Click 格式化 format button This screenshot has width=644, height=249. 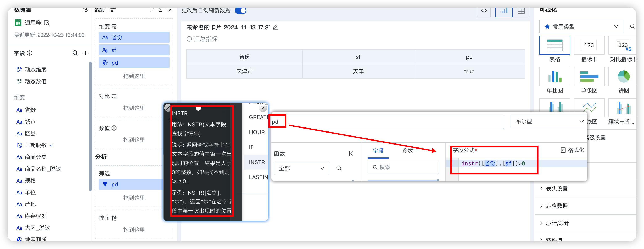point(572,150)
